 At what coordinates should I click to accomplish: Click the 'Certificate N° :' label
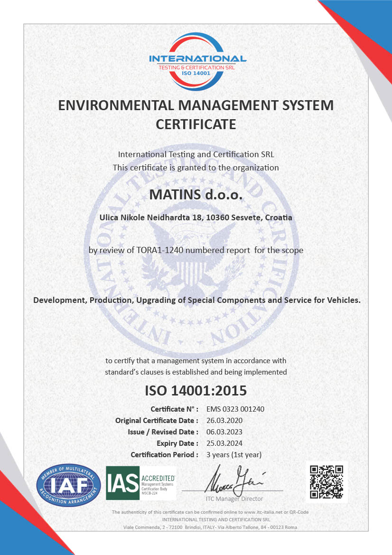click(x=175, y=409)
